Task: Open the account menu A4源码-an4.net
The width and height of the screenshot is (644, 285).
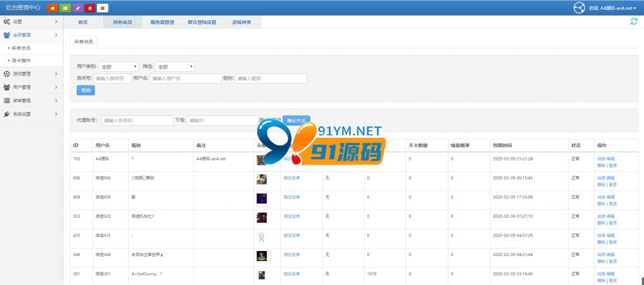Action: (613, 8)
